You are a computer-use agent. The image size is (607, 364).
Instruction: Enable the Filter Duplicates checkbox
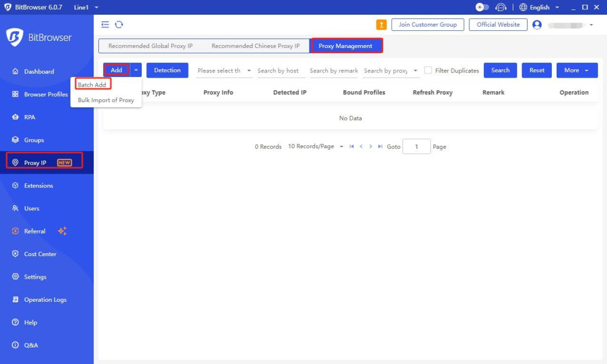pos(428,70)
